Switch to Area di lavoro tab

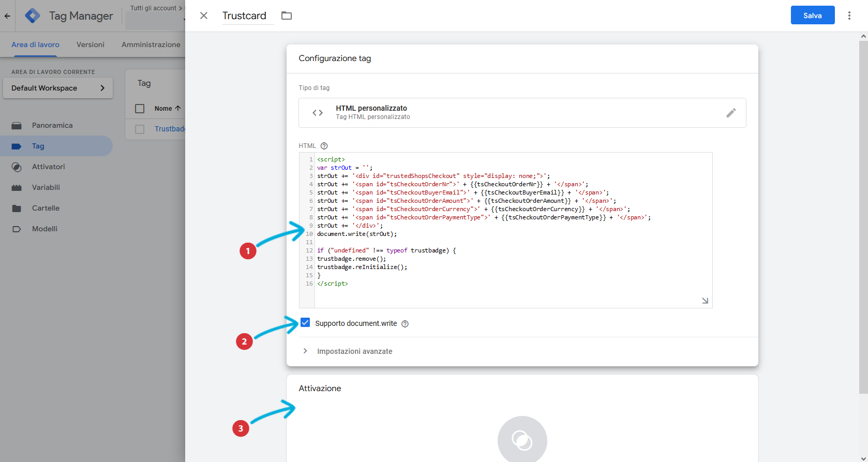(x=35, y=44)
